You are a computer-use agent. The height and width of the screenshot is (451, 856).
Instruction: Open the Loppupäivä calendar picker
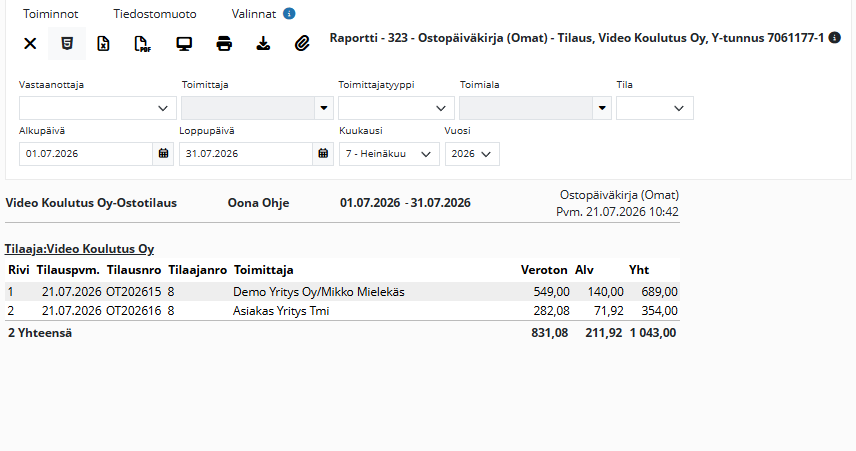pos(323,154)
